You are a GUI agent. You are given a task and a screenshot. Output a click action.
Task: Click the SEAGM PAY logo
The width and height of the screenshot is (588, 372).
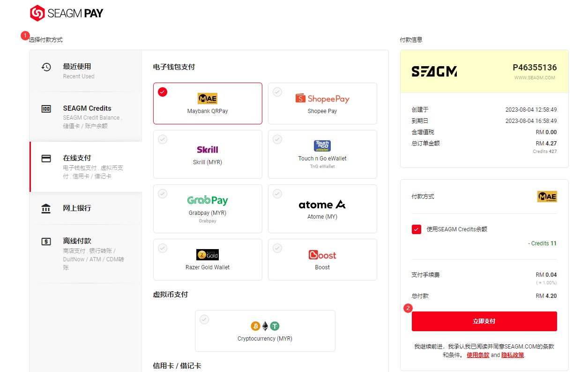[x=67, y=13]
